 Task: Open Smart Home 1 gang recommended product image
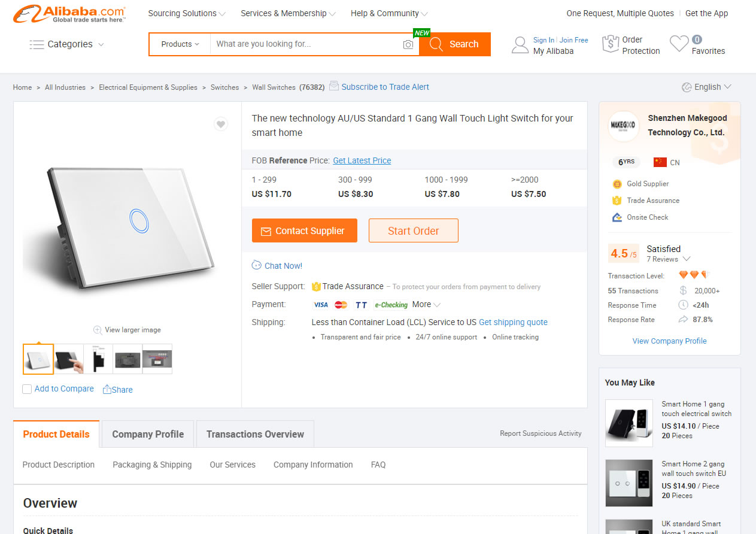click(629, 423)
